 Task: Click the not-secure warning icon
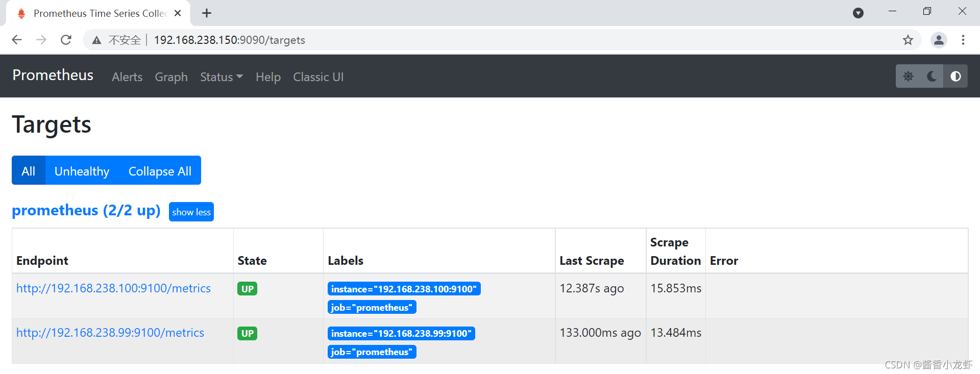coord(96,40)
